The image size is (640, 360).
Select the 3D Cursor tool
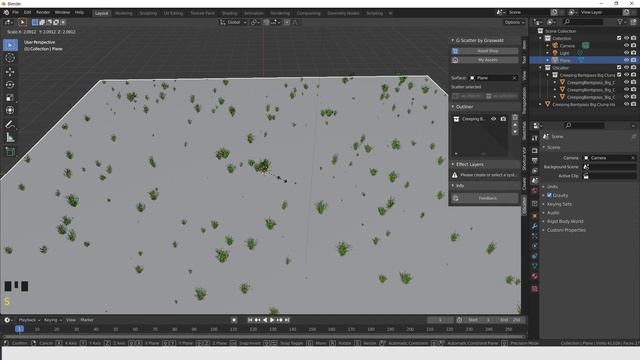tap(10, 58)
